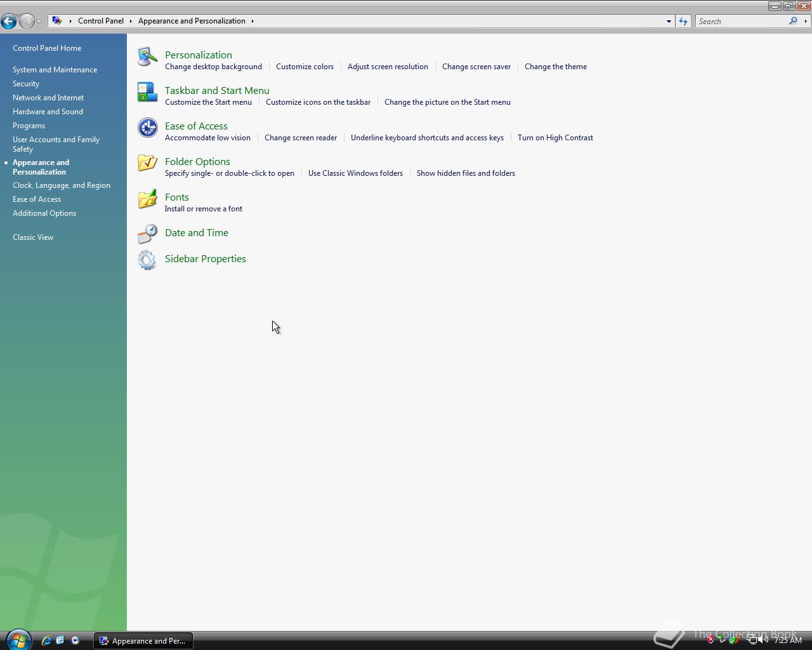Open Hardware and Sound category
This screenshot has height=650, width=812.
[x=48, y=112]
